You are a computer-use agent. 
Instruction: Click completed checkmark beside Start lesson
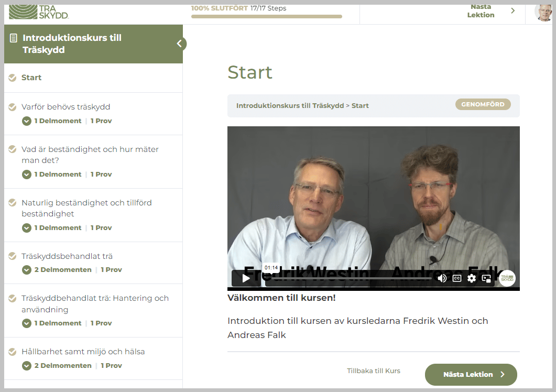click(x=13, y=78)
